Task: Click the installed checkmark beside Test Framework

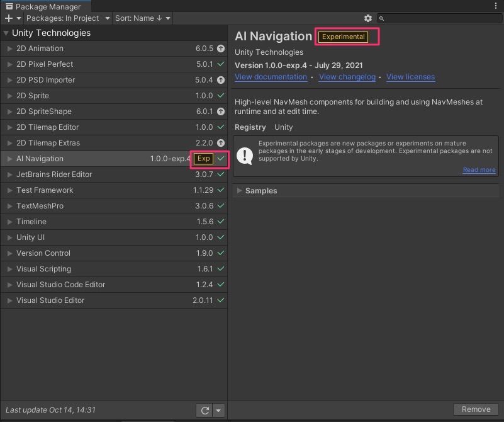Action: tap(220, 190)
